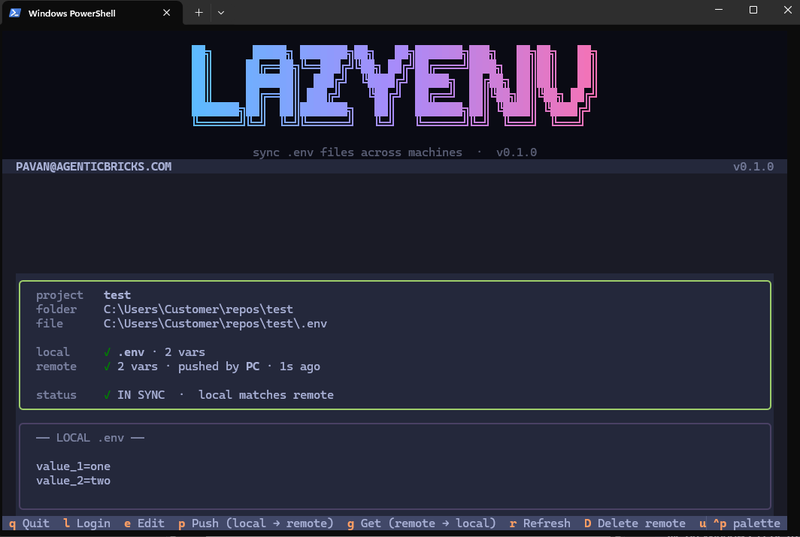This screenshot has height=537, width=800.
Task: Close the Windows PowerShell tab
Action: (166, 13)
